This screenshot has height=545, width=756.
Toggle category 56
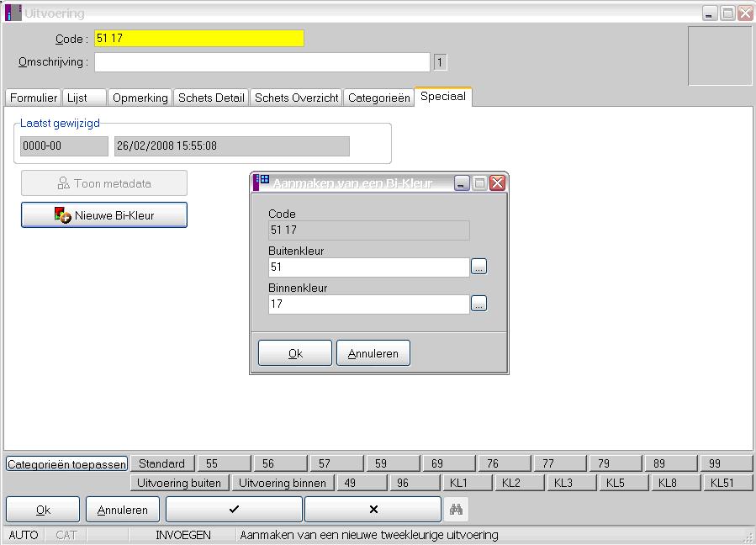tap(280, 463)
